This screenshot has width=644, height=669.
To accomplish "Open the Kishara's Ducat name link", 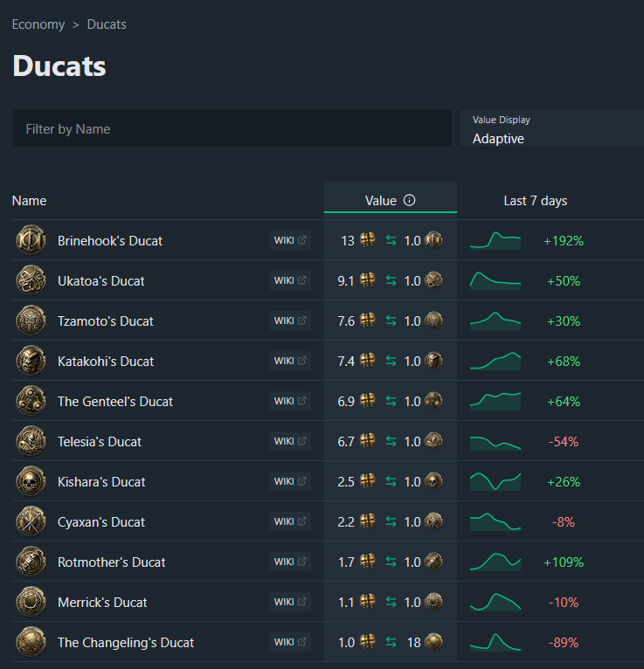I will (101, 482).
